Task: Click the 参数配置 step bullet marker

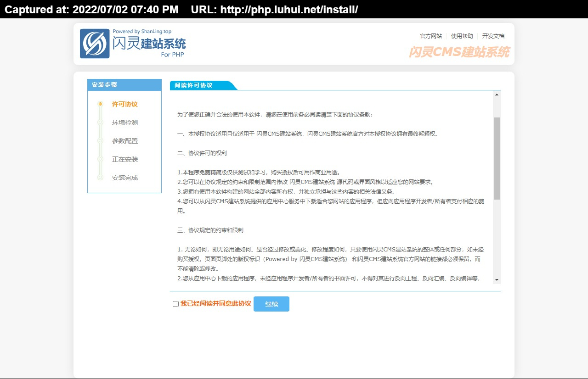Action: (x=100, y=141)
